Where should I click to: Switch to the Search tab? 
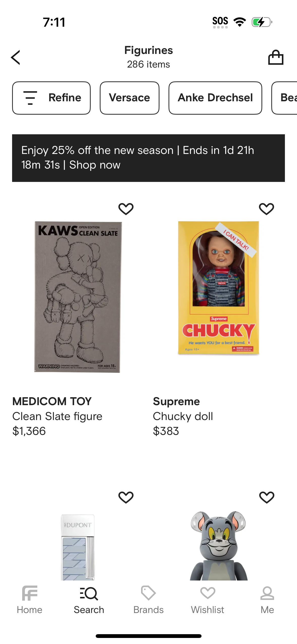89,600
